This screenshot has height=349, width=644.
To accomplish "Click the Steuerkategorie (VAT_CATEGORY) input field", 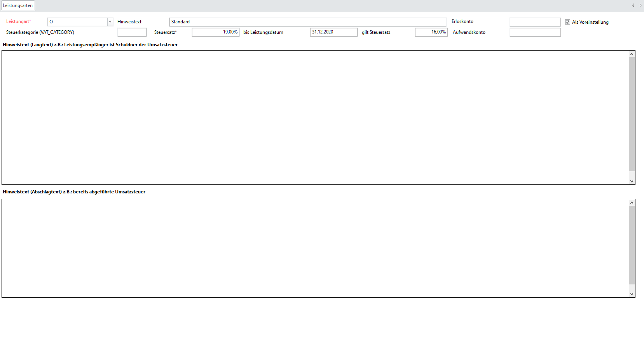I will click(132, 32).
